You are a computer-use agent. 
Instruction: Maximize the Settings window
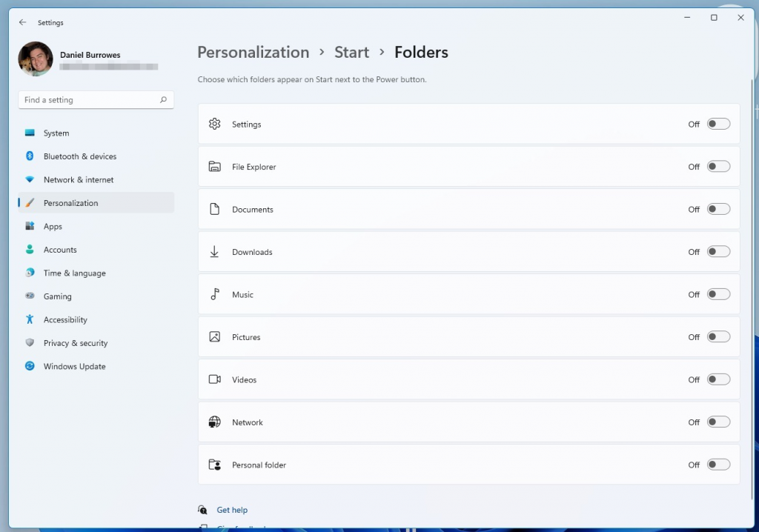pos(714,18)
